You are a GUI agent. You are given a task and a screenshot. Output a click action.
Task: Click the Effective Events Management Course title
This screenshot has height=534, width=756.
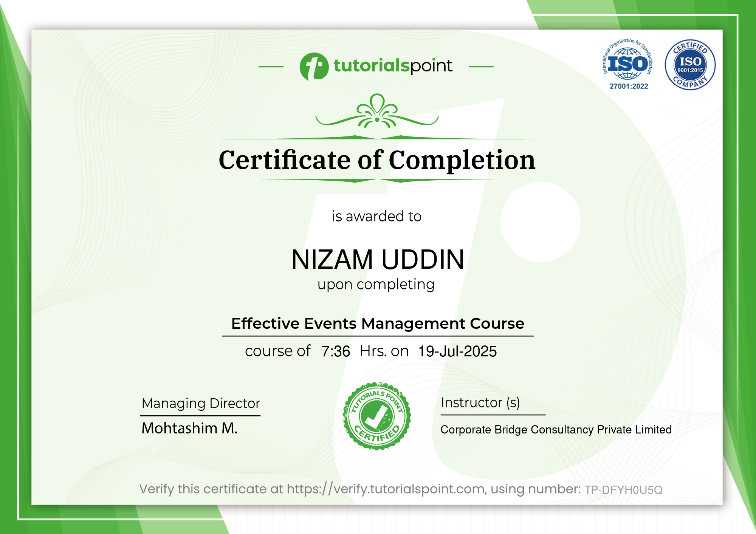coord(378,323)
